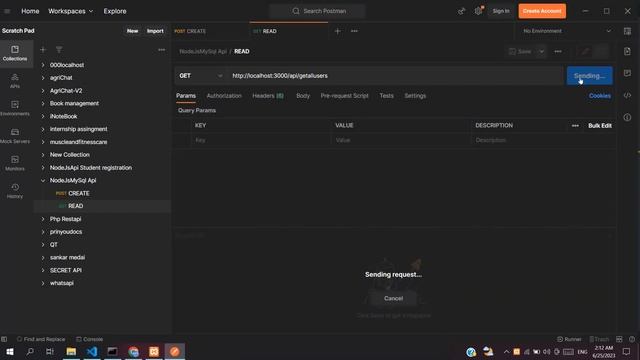Toggle the sidebar from status bar icon

pyautogui.click(x=4, y=339)
